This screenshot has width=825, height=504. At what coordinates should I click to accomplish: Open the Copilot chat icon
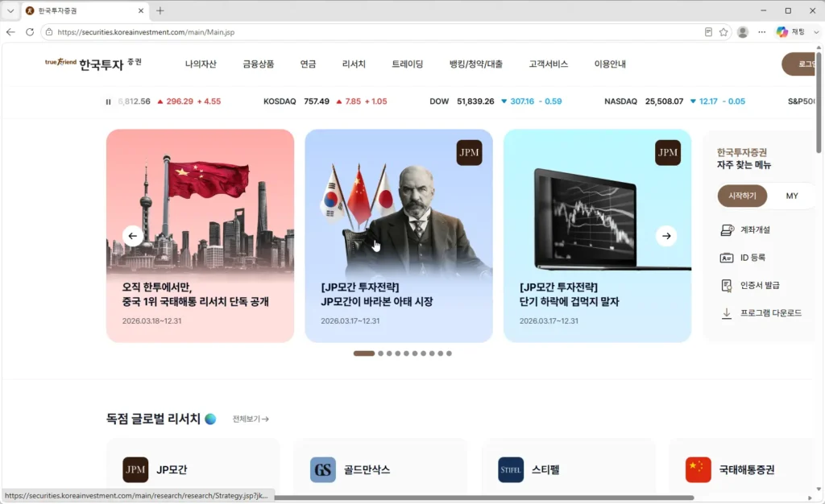tap(781, 32)
